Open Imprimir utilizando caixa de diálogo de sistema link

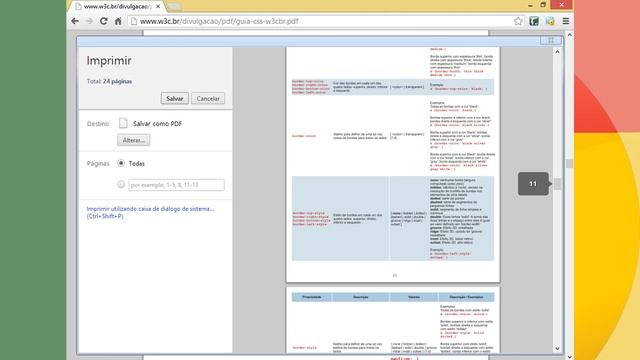[x=150, y=212]
